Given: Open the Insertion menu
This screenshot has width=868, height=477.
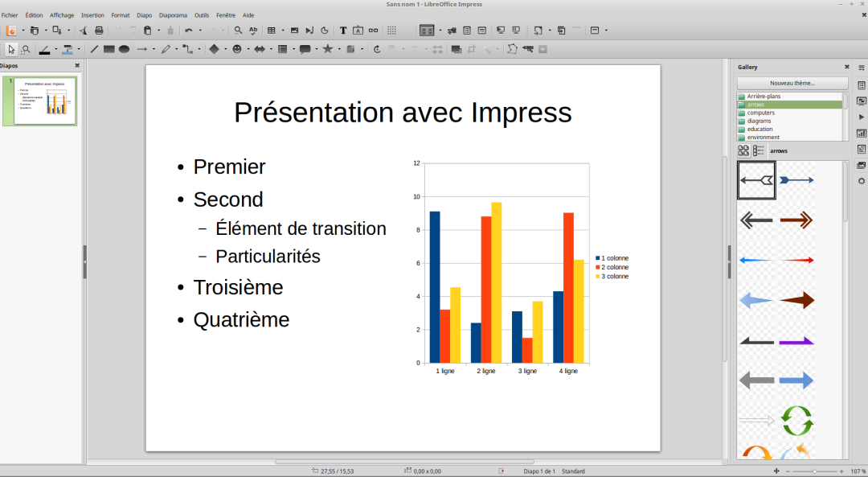Looking at the screenshot, I should tap(92, 15).
